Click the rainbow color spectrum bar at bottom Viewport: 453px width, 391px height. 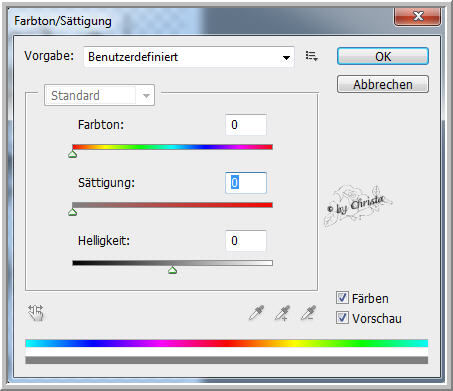[x=227, y=343]
